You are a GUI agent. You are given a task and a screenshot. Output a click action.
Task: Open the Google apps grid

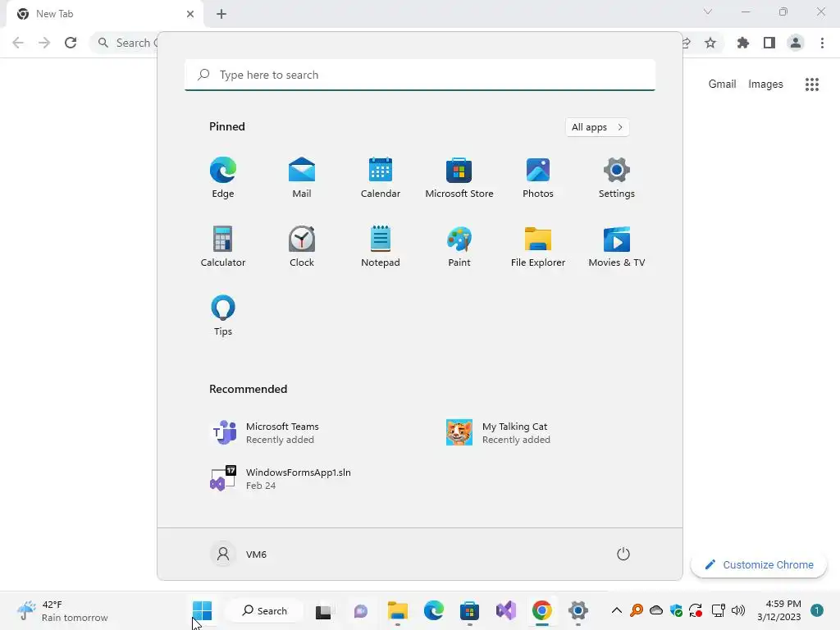tap(812, 84)
